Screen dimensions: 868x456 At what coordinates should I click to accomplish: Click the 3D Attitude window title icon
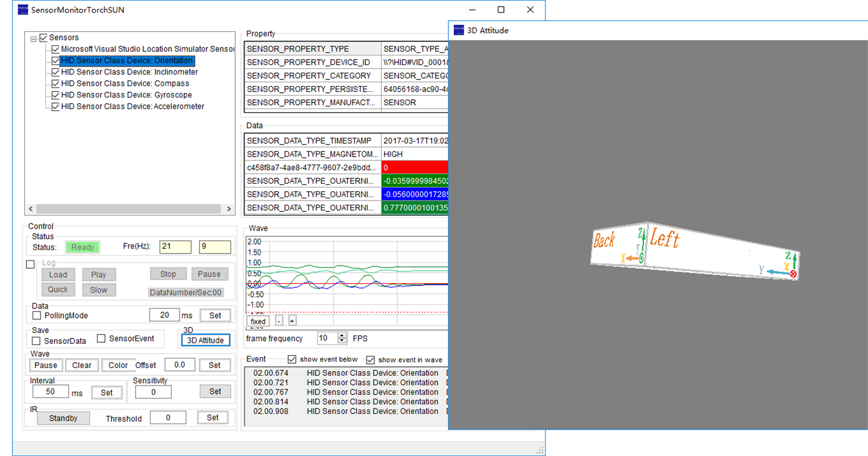[x=459, y=30]
